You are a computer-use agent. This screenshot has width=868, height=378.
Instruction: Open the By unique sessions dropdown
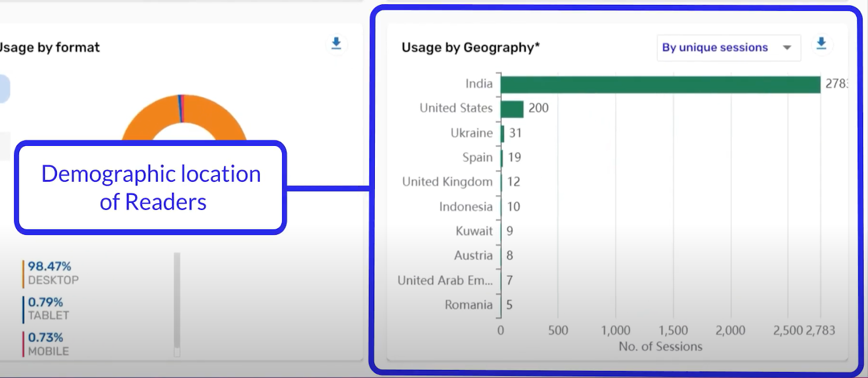[x=729, y=48]
